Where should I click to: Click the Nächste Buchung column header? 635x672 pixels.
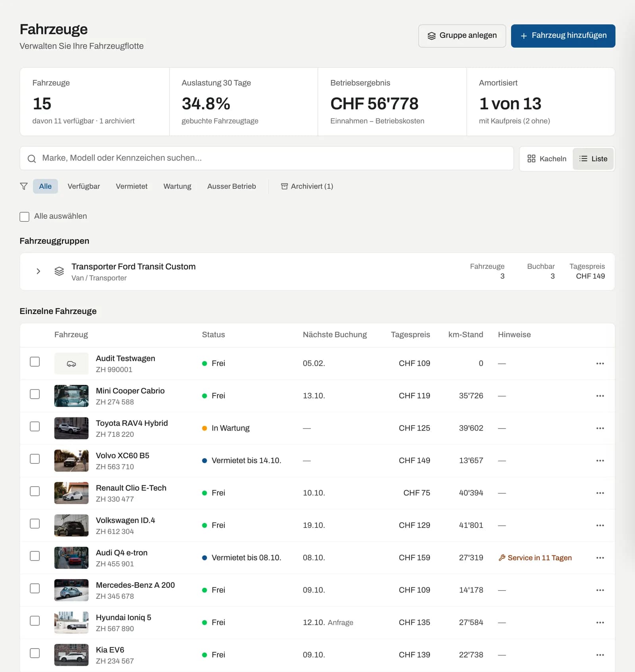tap(335, 335)
